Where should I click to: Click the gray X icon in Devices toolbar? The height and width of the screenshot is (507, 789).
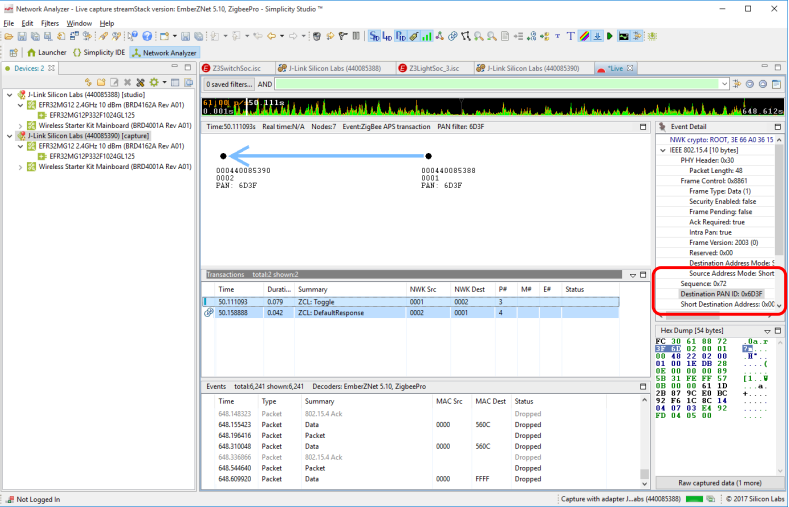pyautogui.click(x=128, y=82)
